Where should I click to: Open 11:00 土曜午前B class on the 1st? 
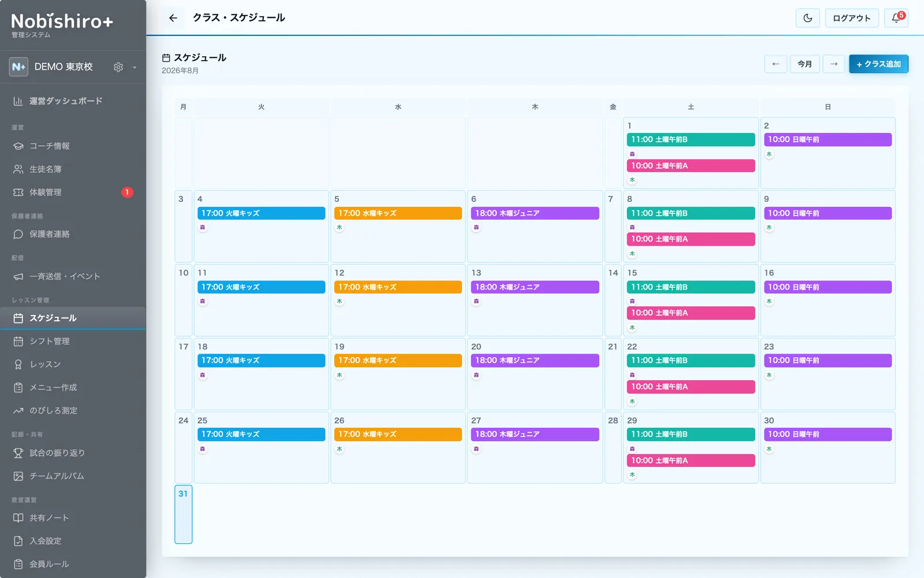(691, 139)
